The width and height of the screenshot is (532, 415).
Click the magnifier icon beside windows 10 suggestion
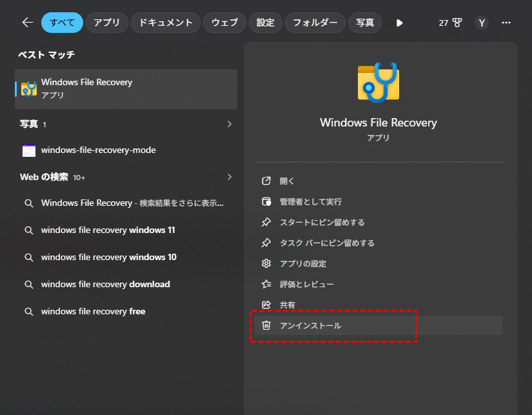coord(29,258)
